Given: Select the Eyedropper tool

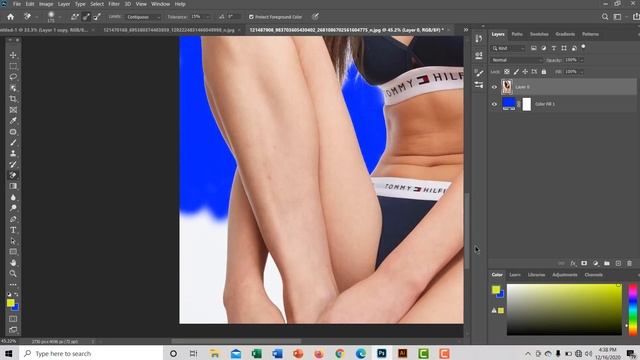Looking at the screenshot, I should point(13,121).
